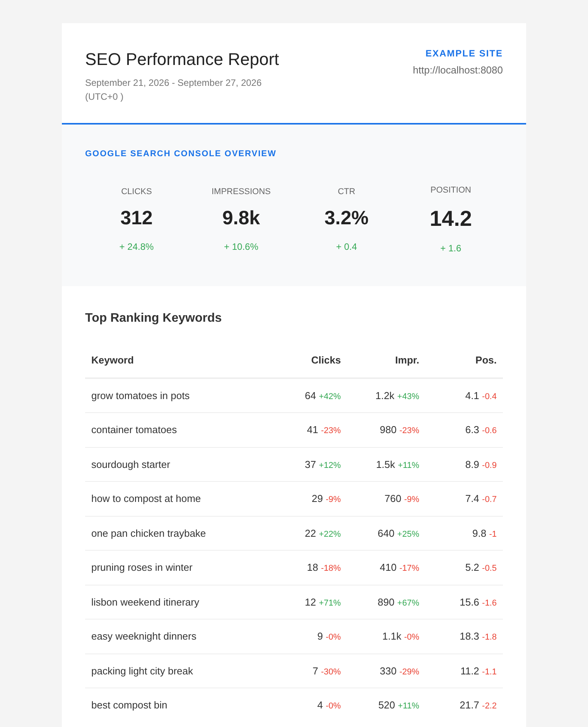Click the Keyword column header
This screenshot has height=727, width=588.
tap(112, 360)
